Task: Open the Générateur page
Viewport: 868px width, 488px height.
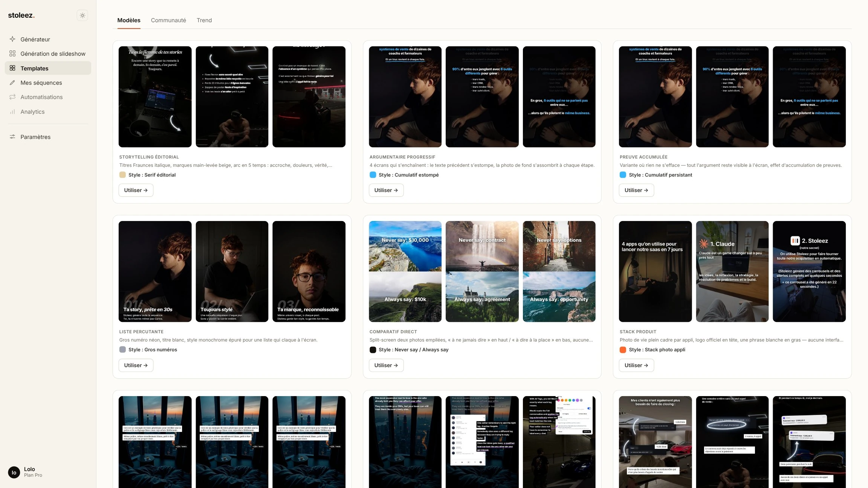Action: point(48,39)
